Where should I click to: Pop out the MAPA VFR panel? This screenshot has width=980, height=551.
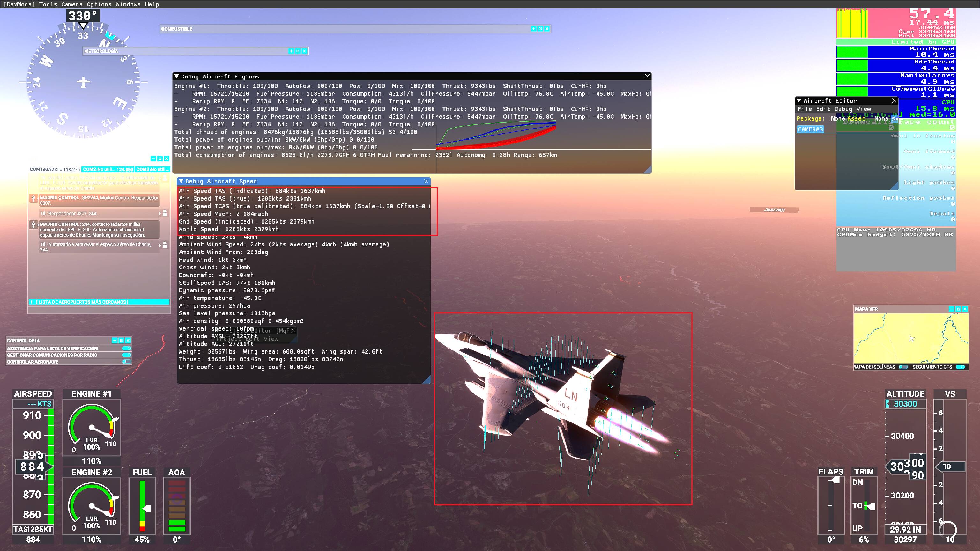coord(958,309)
